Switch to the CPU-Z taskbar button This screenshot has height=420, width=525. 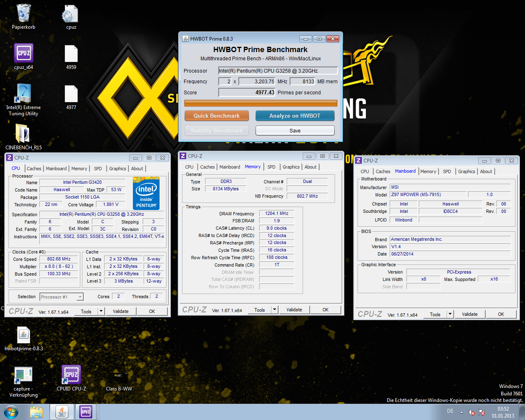86,412
